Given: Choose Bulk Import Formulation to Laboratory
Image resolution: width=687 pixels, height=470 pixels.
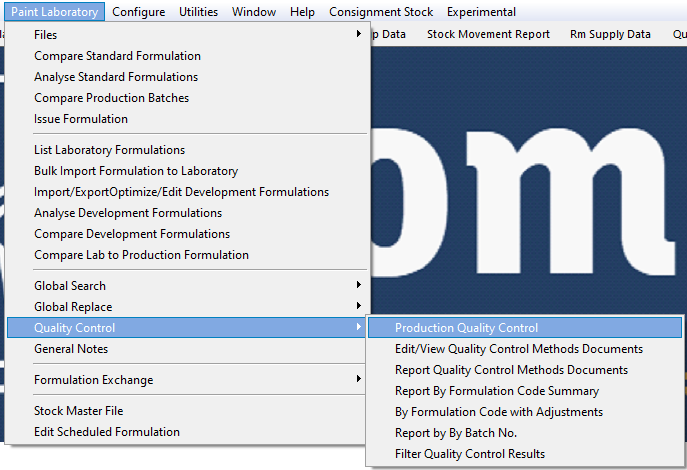Looking at the screenshot, I should [136, 171].
